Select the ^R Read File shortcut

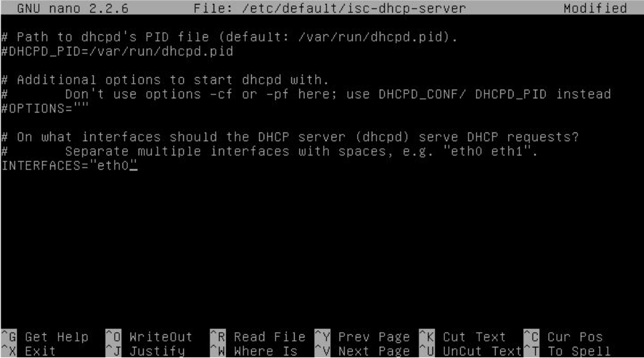coord(258,337)
